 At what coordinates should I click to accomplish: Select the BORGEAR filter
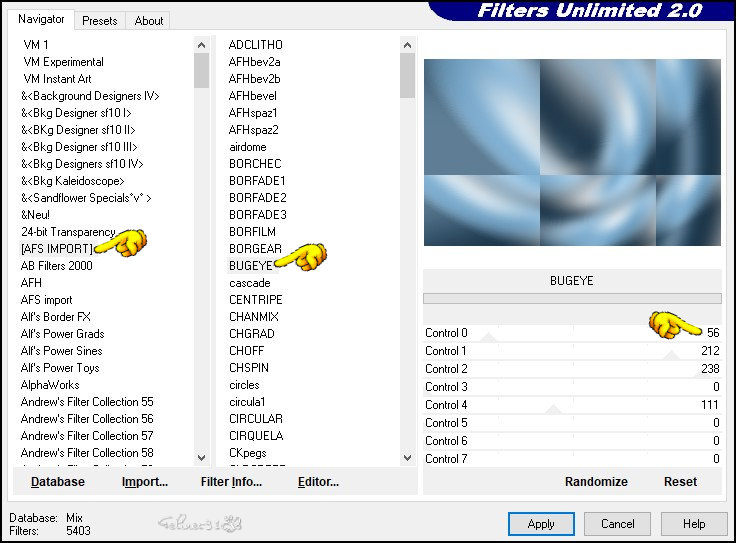(x=255, y=249)
